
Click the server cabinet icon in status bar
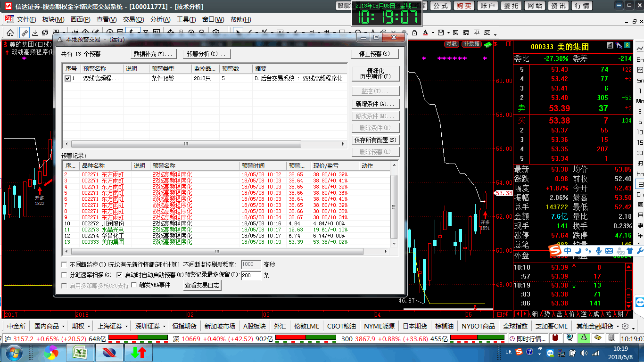click(611, 338)
